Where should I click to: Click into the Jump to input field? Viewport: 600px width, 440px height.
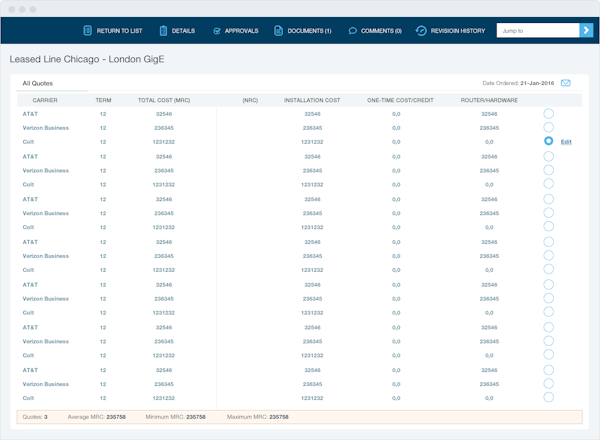(537, 31)
